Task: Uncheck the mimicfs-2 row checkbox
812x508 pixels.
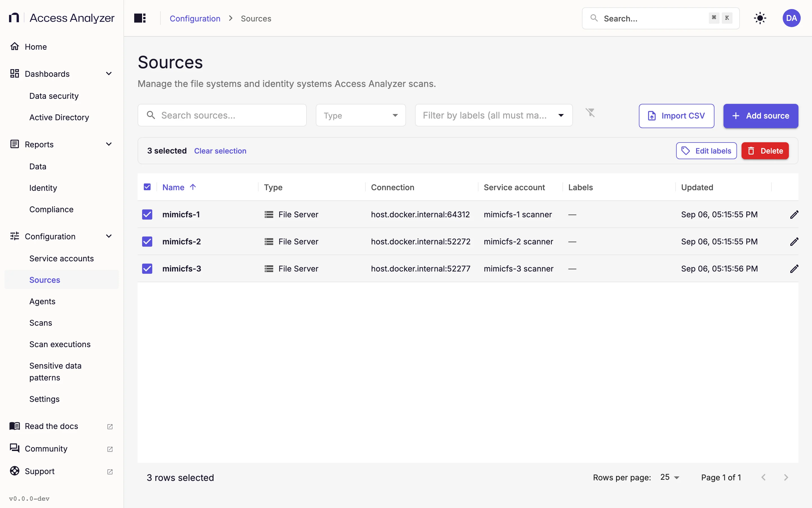Action: 147,242
